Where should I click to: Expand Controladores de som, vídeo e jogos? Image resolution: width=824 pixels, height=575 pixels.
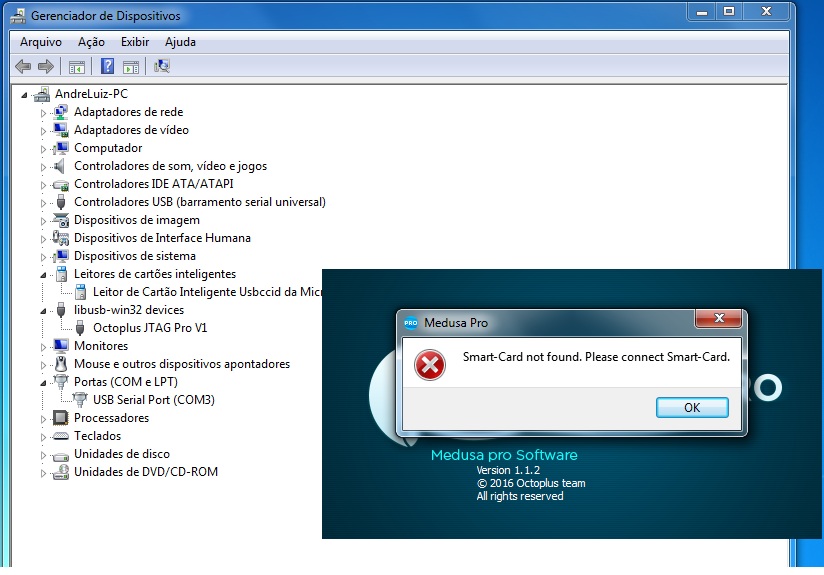click(44, 167)
